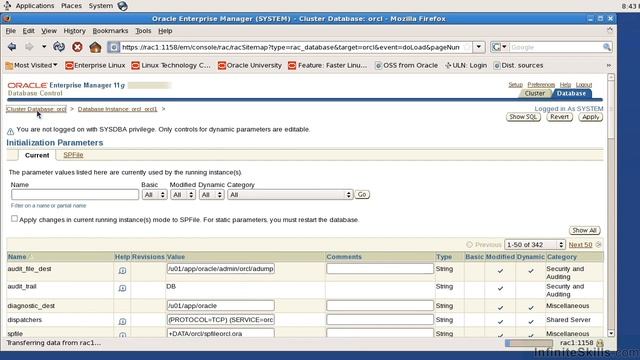The height and width of the screenshot is (360, 640).
Task: Open the Tools menu
Action: click(143, 31)
